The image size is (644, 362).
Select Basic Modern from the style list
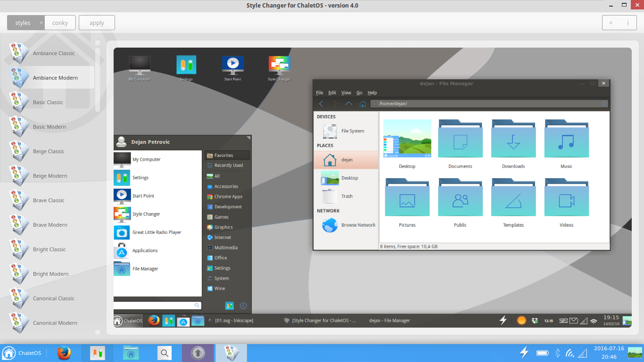point(51,127)
